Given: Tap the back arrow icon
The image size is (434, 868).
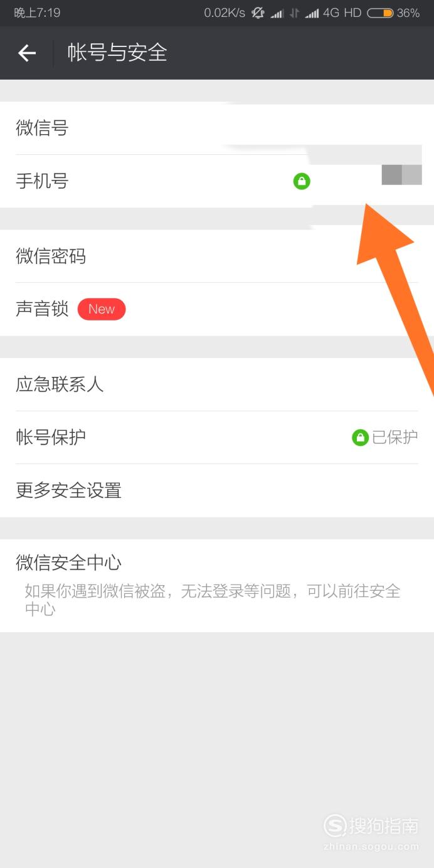Looking at the screenshot, I should point(27,53).
